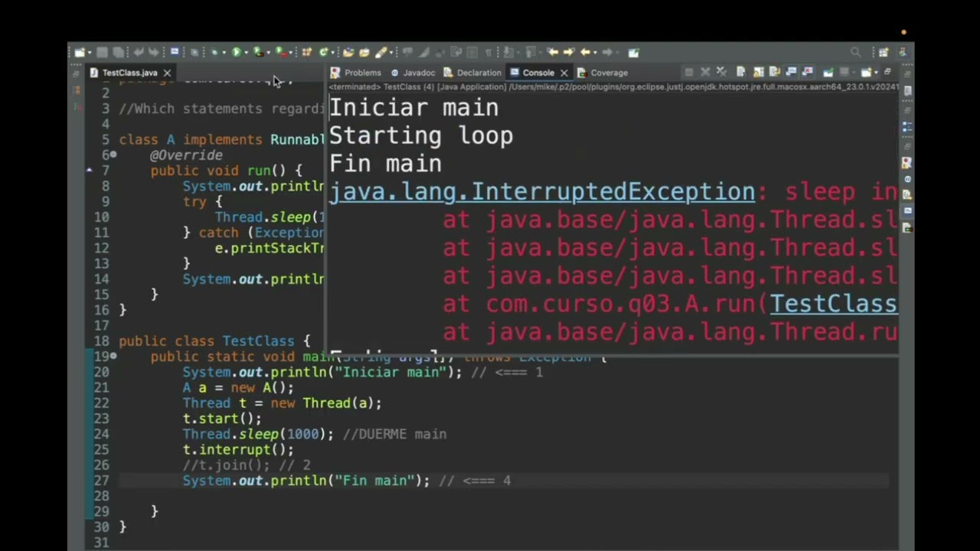Open the Debug dropdown arrow
This screenshot has width=980, height=551.
click(x=224, y=53)
